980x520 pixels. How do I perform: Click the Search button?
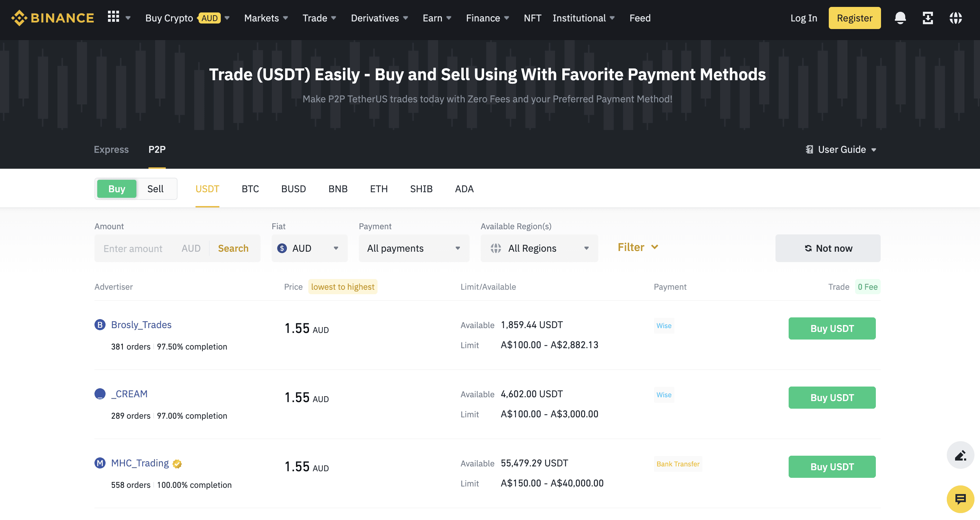(x=233, y=248)
